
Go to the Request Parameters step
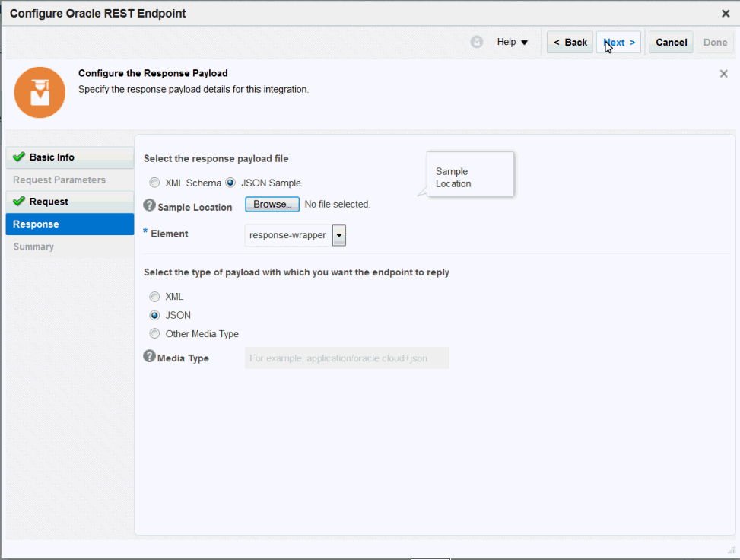[70, 180]
